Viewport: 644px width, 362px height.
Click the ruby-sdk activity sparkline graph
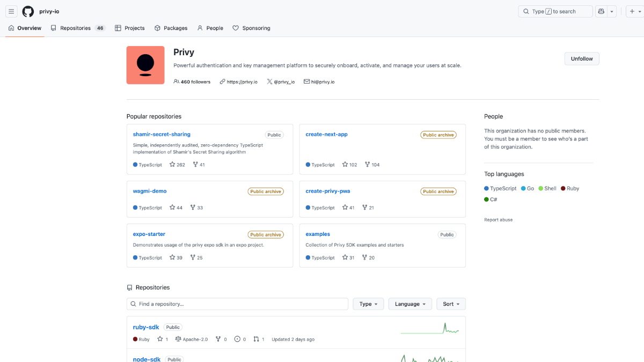(x=430, y=329)
